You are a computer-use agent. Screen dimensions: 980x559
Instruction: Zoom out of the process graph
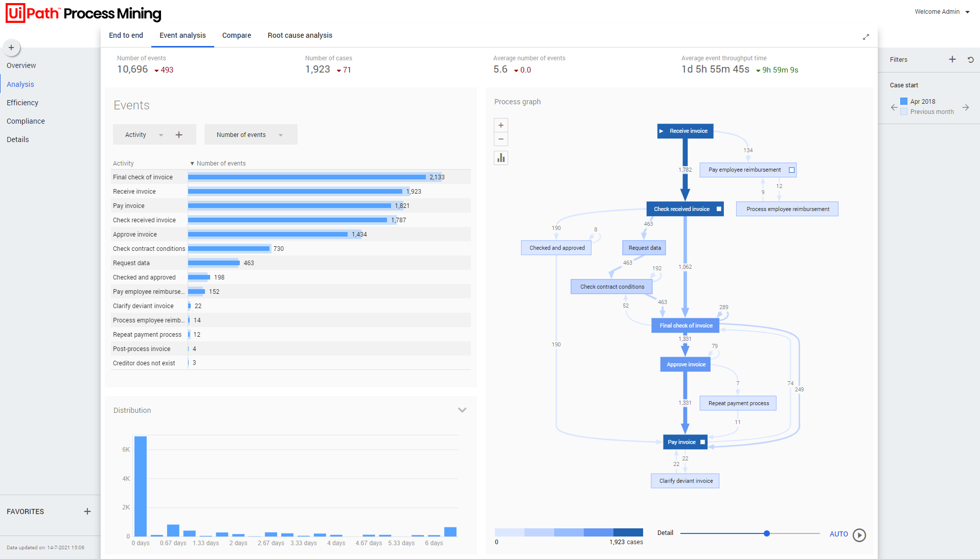tap(501, 139)
